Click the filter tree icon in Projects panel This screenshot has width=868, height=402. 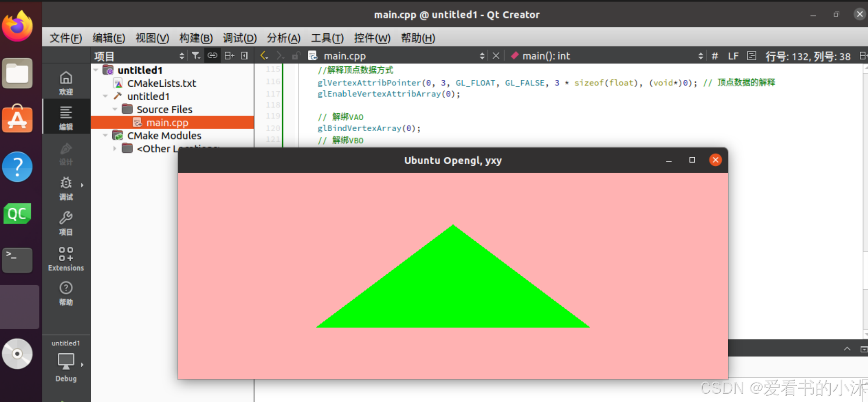tap(196, 56)
